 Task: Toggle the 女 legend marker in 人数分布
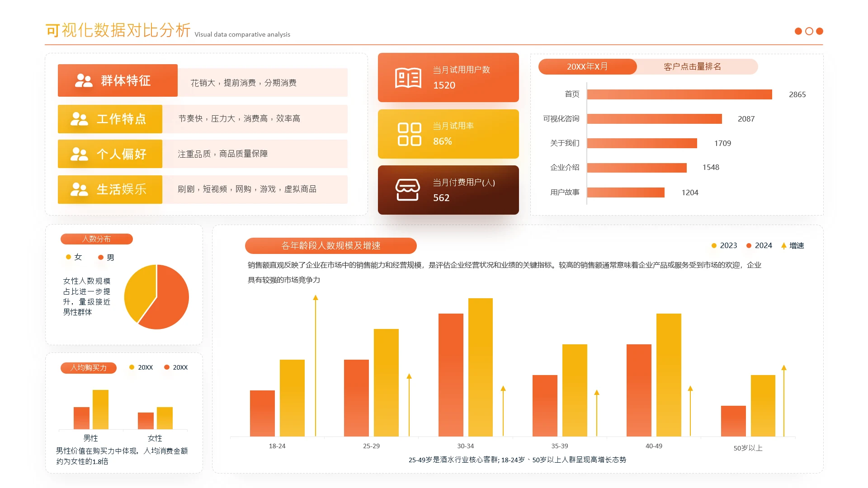[x=69, y=257]
